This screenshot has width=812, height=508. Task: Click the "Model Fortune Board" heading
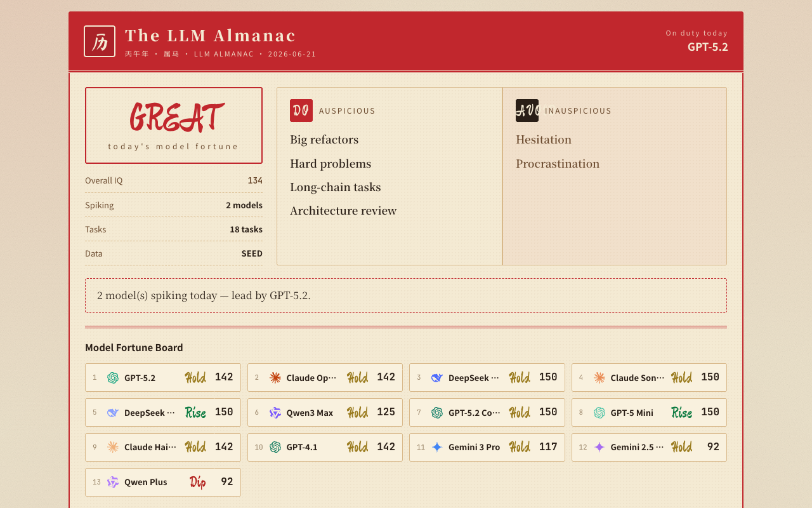click(x=134, y=347)
